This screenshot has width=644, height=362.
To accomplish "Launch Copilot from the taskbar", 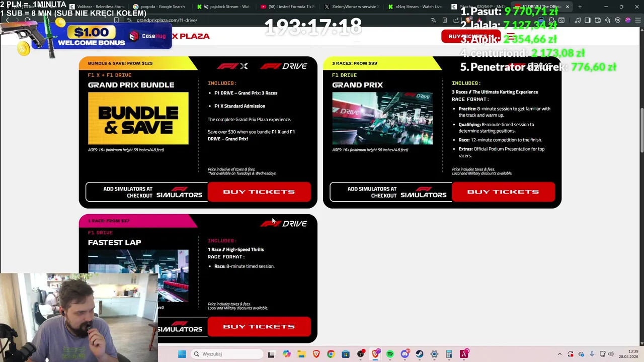I will [287, 354].
